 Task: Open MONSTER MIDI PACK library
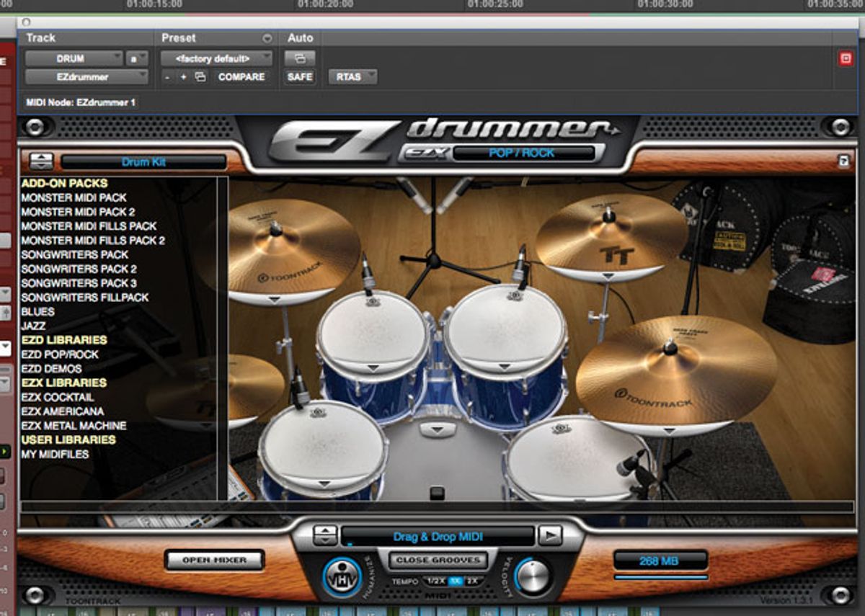click(74, 197)
